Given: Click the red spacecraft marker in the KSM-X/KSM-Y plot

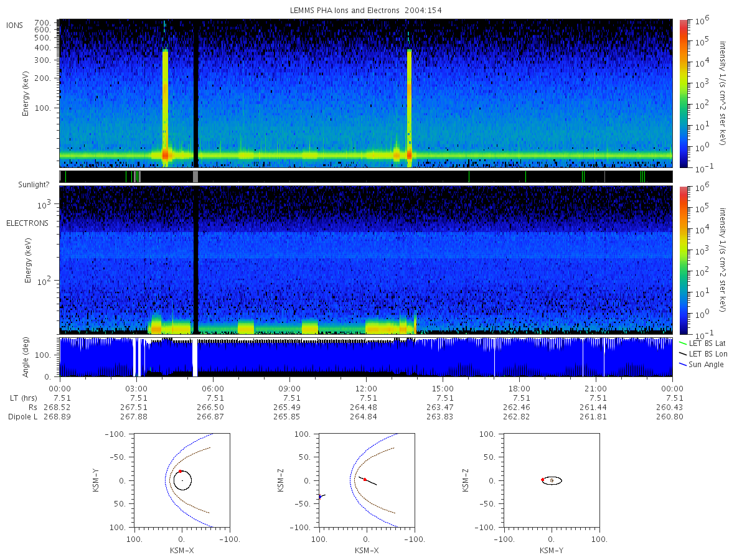Looking at the screenshot, I should [x=180, y=472].
